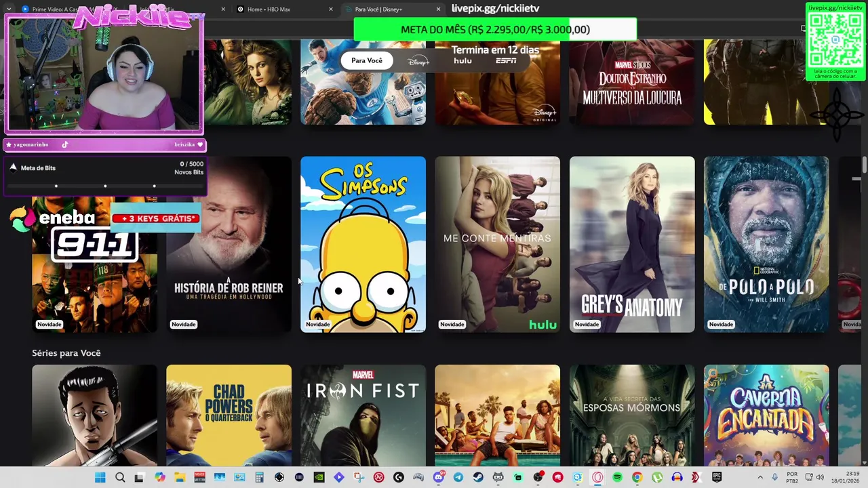Open Task View from the taskbar
868x488 pixels.
[x=139, y=477]
